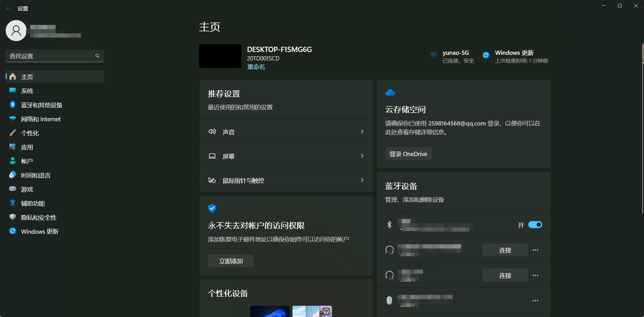
Task: Expand the 屏幕 recommended setting
Action: tap(286, 156)
